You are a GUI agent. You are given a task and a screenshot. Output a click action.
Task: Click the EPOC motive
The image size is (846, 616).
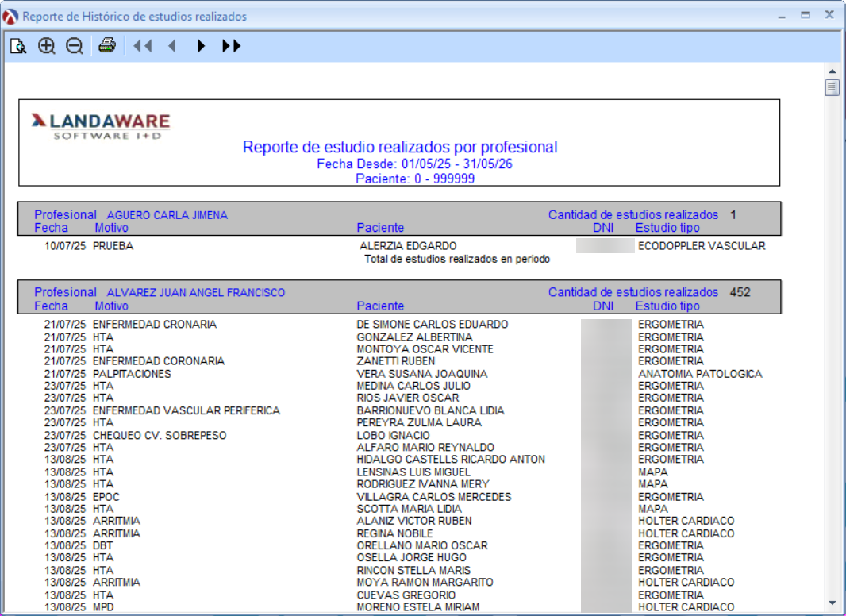coord(106,497)
